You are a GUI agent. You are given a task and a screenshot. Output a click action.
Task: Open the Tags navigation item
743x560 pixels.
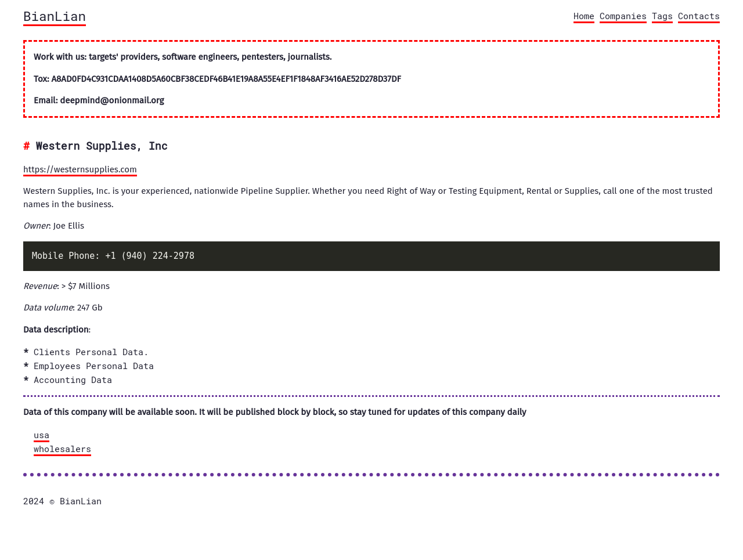(x=662, y=16)
